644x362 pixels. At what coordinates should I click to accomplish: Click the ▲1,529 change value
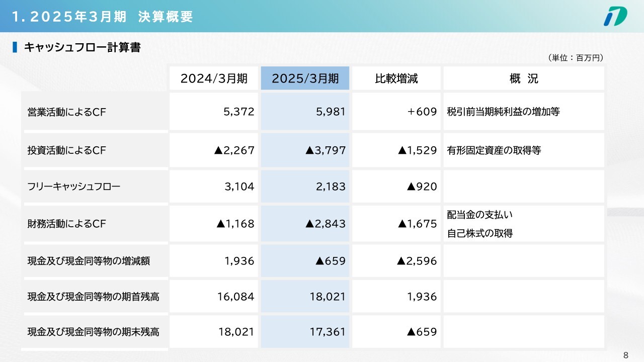[417, 150]
